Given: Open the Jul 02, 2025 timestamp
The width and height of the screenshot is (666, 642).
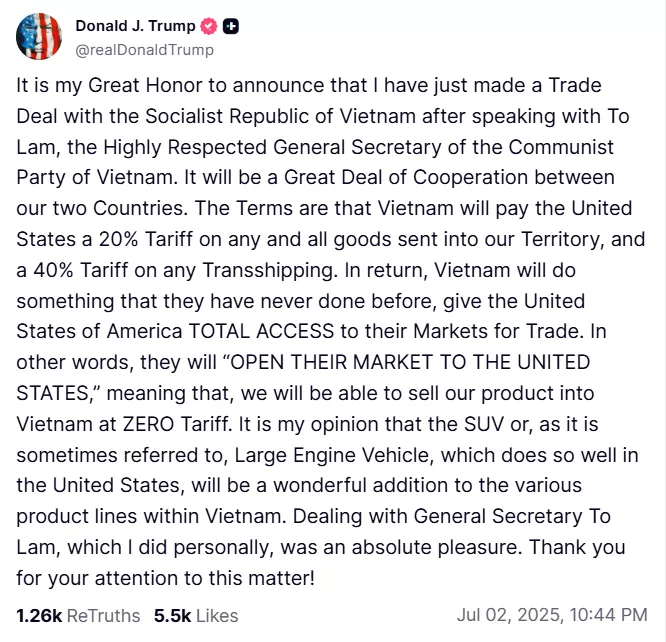Looking at the screenshot, I should tap(552, 615).
